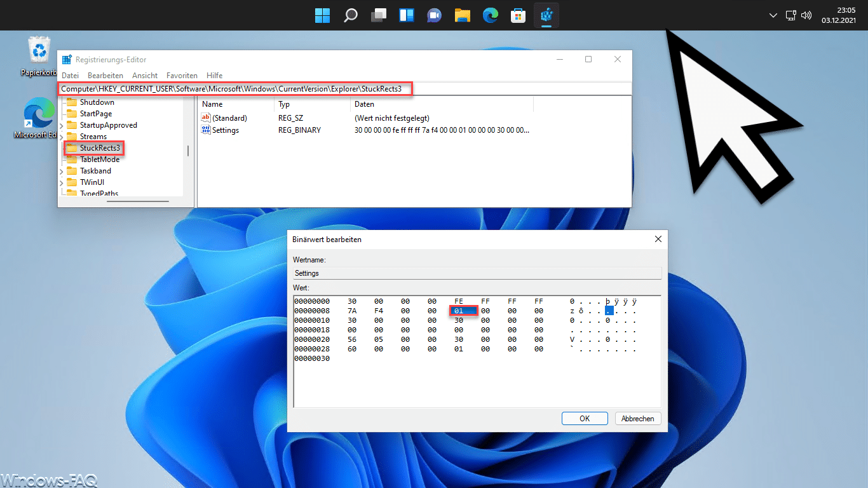Click the Abbrechen button
The width and height of the screenshot is (868, 488).
pyautogui.click(x=638, y=418)
